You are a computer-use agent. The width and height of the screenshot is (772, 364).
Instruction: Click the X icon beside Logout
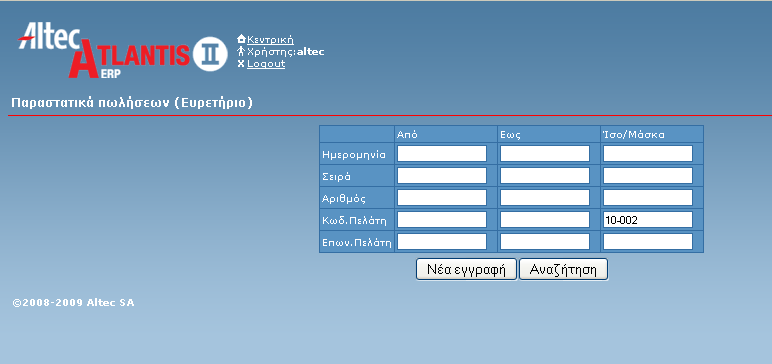241,64
